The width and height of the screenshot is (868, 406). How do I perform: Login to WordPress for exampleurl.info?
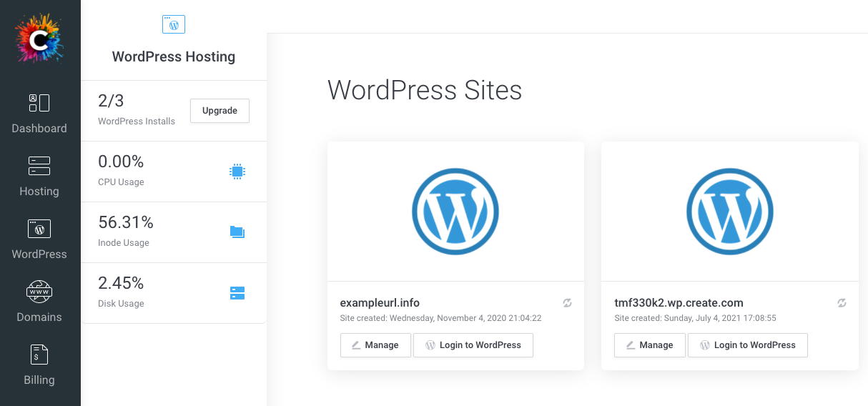pyautogui.click(x=473, y=345)
